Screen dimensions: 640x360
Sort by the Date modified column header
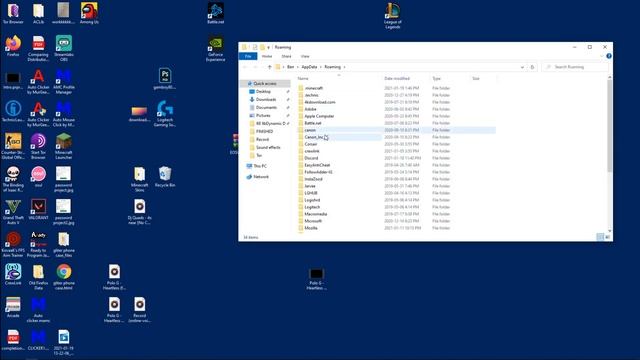pos(397,78)
